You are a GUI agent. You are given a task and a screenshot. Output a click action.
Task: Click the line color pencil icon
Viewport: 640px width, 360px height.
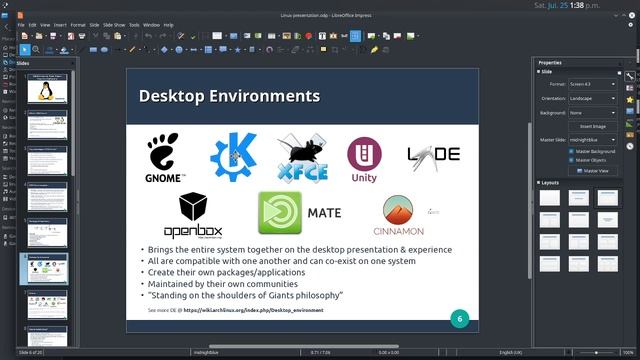tap(132, 50)
